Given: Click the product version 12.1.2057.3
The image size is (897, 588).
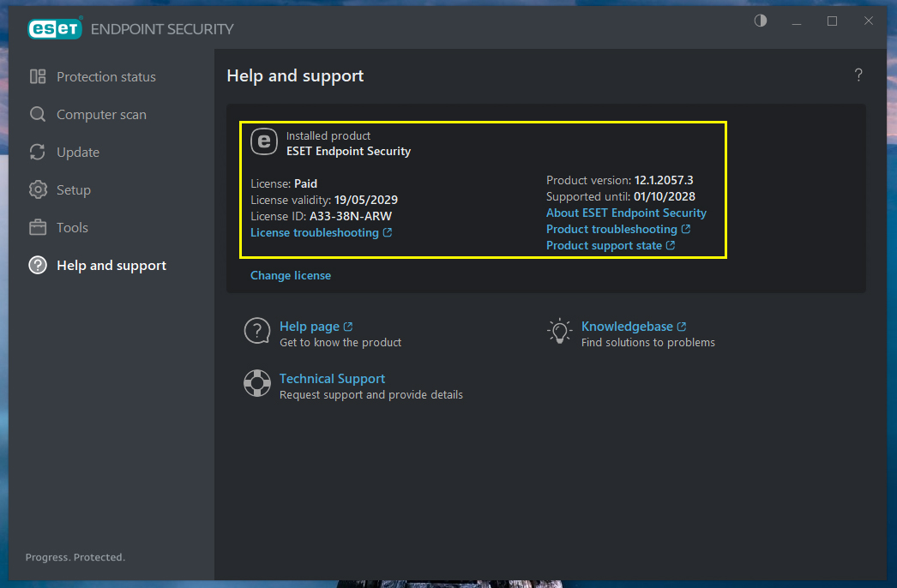Looking at the screenshot, I should click(x=664, y=180).
